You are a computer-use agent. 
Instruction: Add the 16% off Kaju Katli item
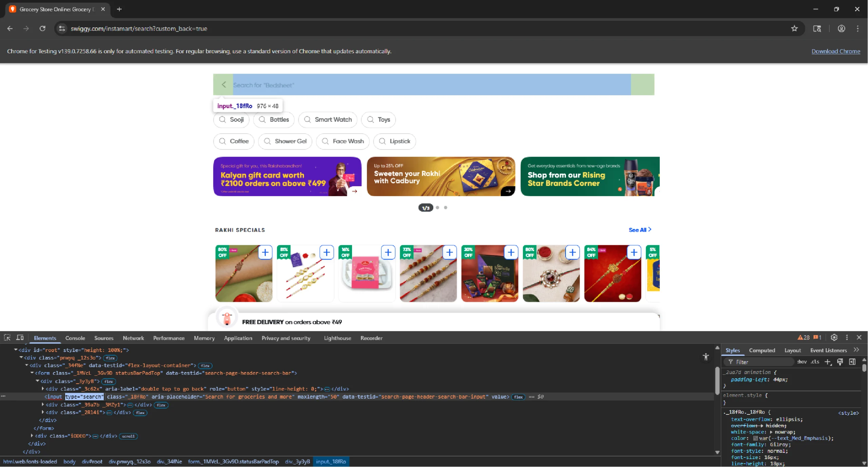[x=388, y=253]
